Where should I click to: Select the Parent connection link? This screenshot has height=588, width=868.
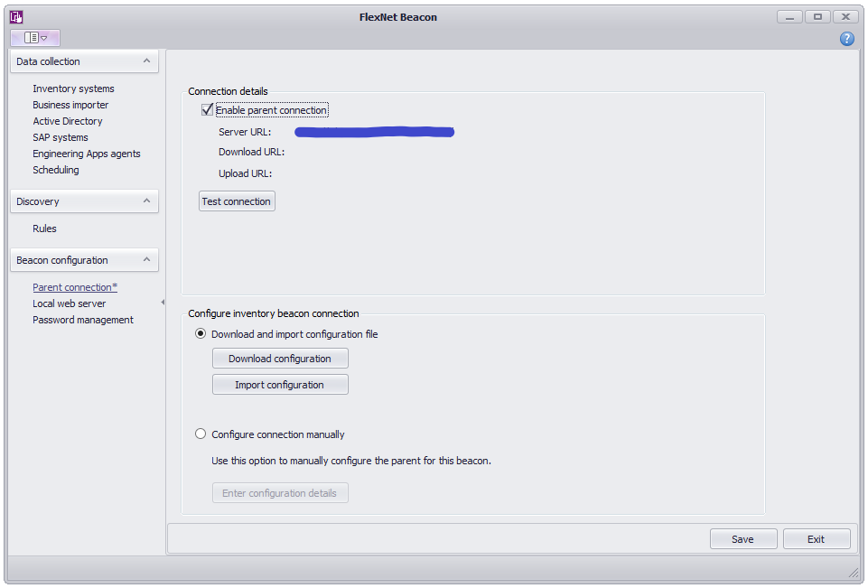click(75, 287)
